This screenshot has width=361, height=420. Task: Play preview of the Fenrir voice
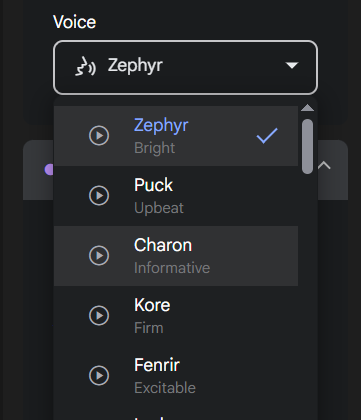pos(99,376)
